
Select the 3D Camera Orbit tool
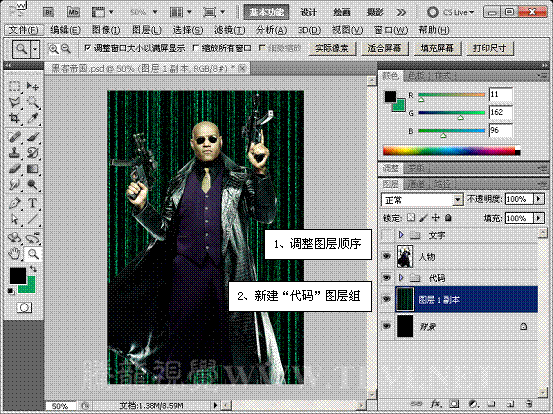coord(32,238)
